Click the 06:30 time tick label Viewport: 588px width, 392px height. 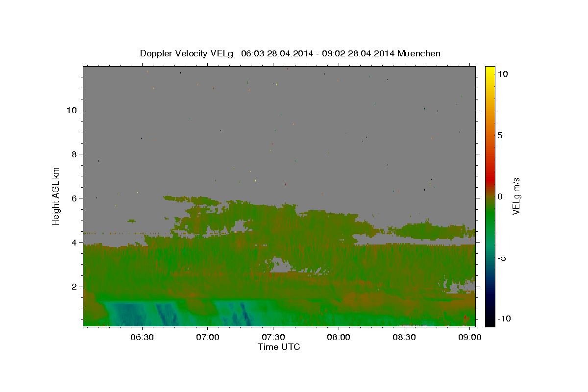pos(142,337)
